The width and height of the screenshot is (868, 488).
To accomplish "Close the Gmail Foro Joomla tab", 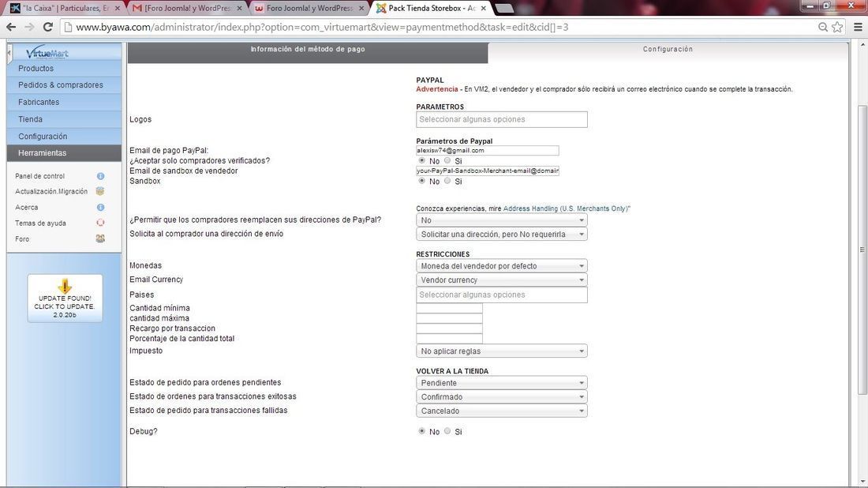I will (x=239, y=9).
